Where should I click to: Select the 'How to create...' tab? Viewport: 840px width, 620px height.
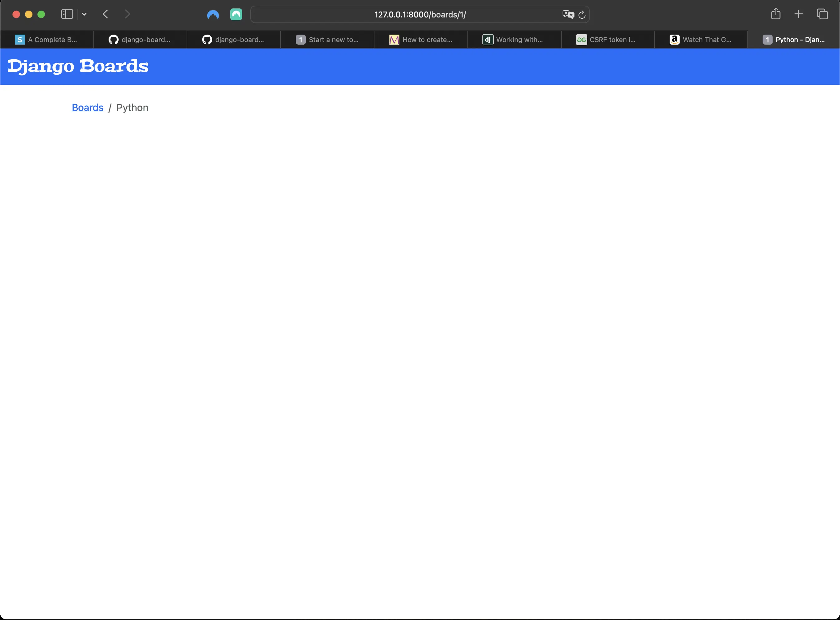[x=421, y=40]
